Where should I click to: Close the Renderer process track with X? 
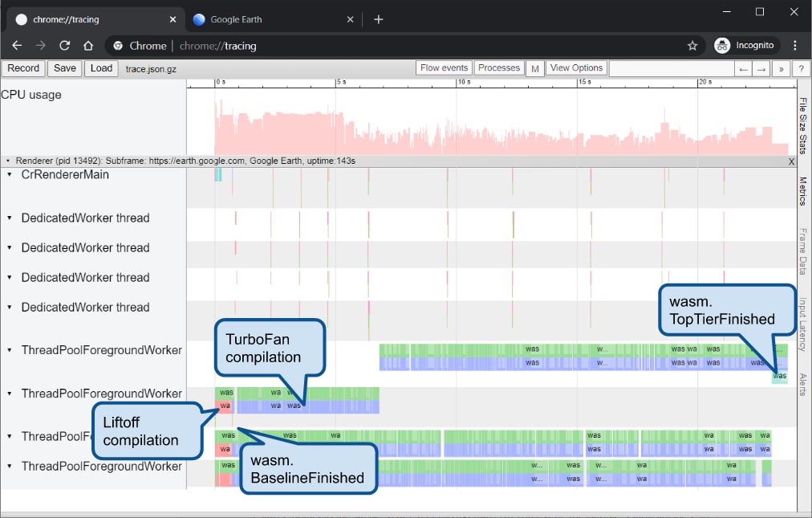791,161
